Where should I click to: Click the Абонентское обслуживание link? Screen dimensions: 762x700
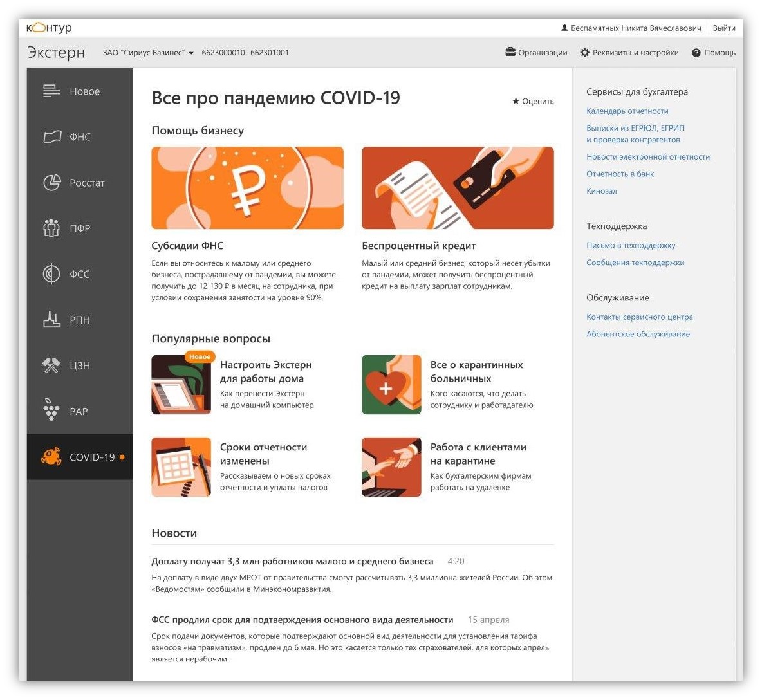638,334
